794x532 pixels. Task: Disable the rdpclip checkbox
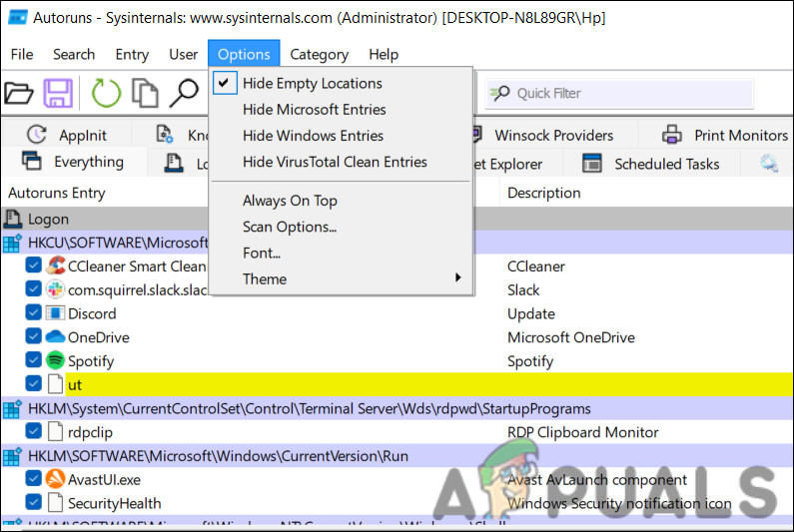[x=33, y=431]
